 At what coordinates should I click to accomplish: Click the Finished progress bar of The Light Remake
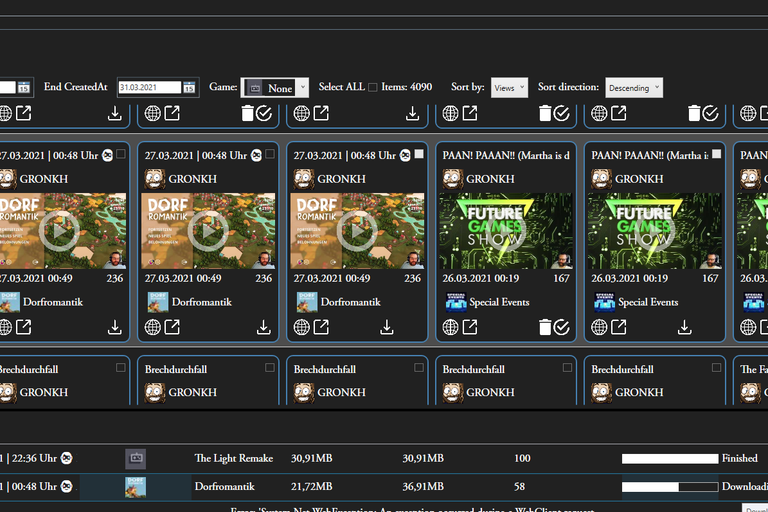pos(670,459)
